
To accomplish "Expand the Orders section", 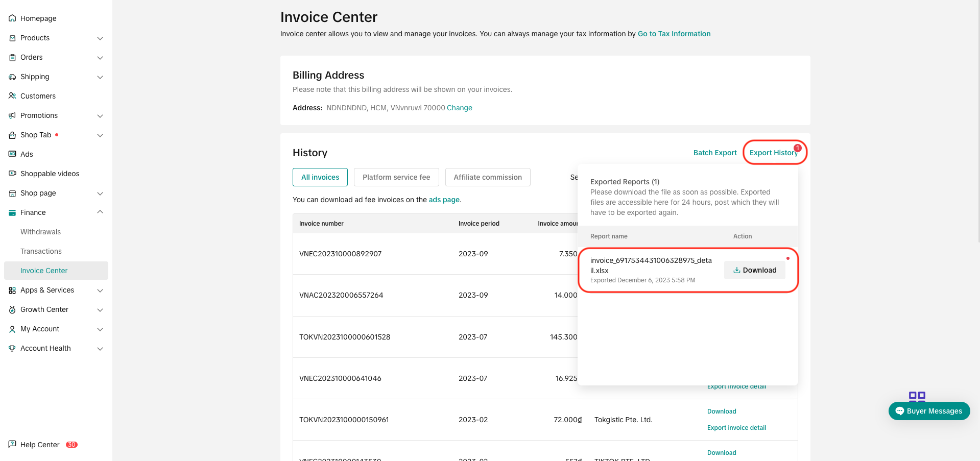I will (100, 57).
